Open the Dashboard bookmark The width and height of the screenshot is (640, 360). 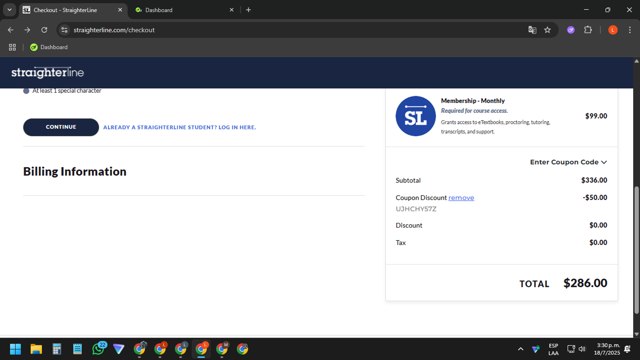[x=49, y=47]
